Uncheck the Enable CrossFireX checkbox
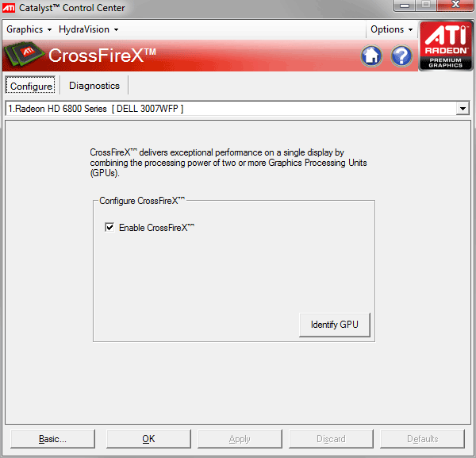Image resolution: width=476 pixels, height=458 pixels. [x=109, y=228]
